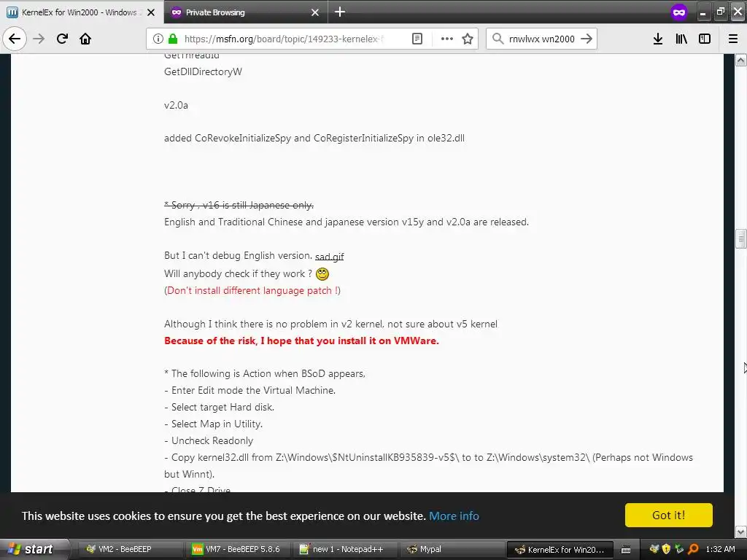747x560 pixels.
Task: Click KernelEx for Win20... taskbar button
Action: [x=559, y=550]
